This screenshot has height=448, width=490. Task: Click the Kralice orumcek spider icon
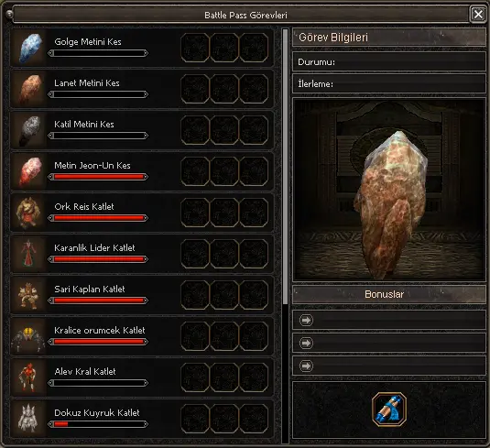coord(28,339)
